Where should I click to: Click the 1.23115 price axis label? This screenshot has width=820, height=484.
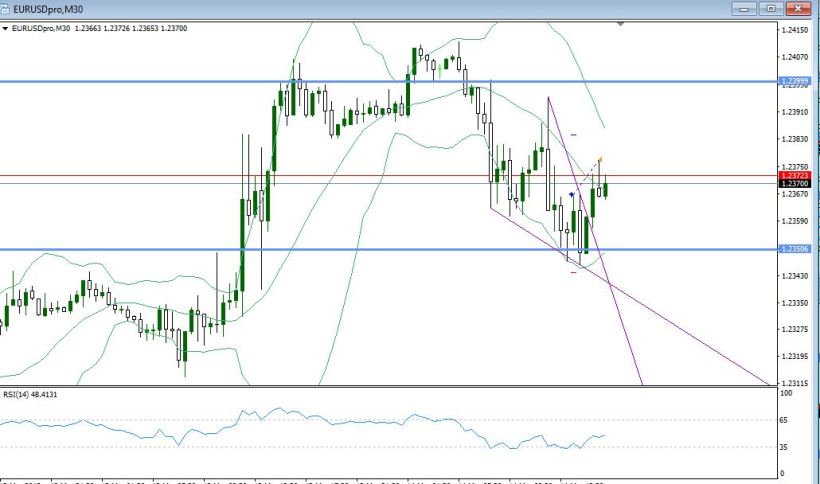[x=795, y=383]
